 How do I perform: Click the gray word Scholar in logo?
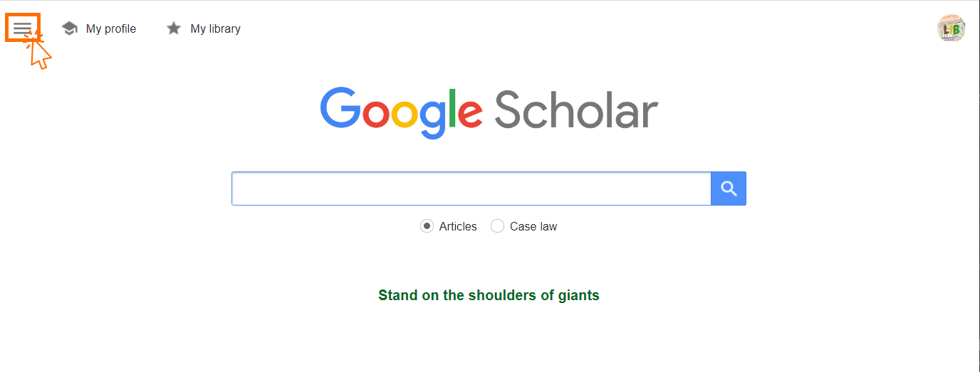[575, 111]
